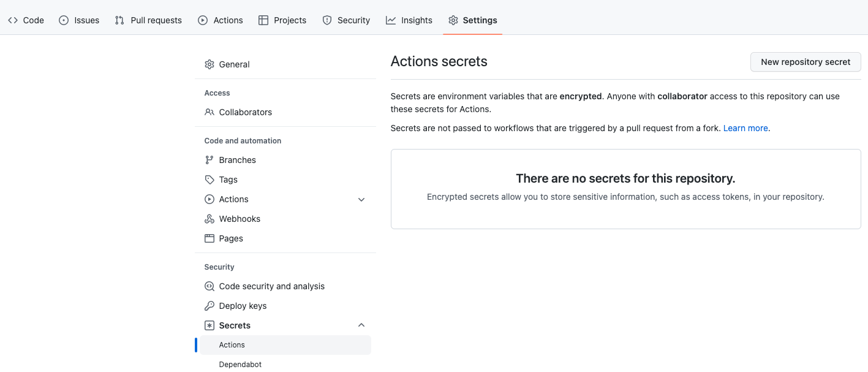Viewport: 868px width, 372px height.
Task: Switch to the Issues tab
Action: 79,20
